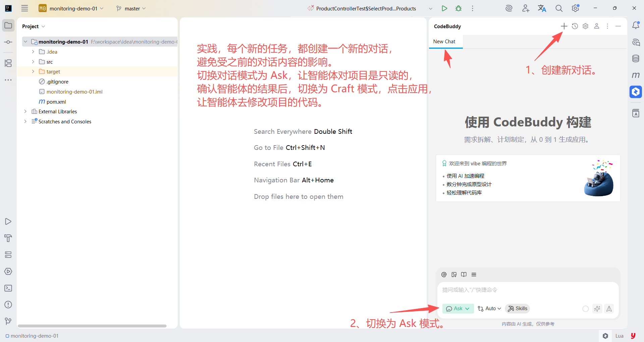The width and height of the screenshot is (644, 342).
Task: Create a new CodeBuddy chat with plus icon
Action: [564, 26]
